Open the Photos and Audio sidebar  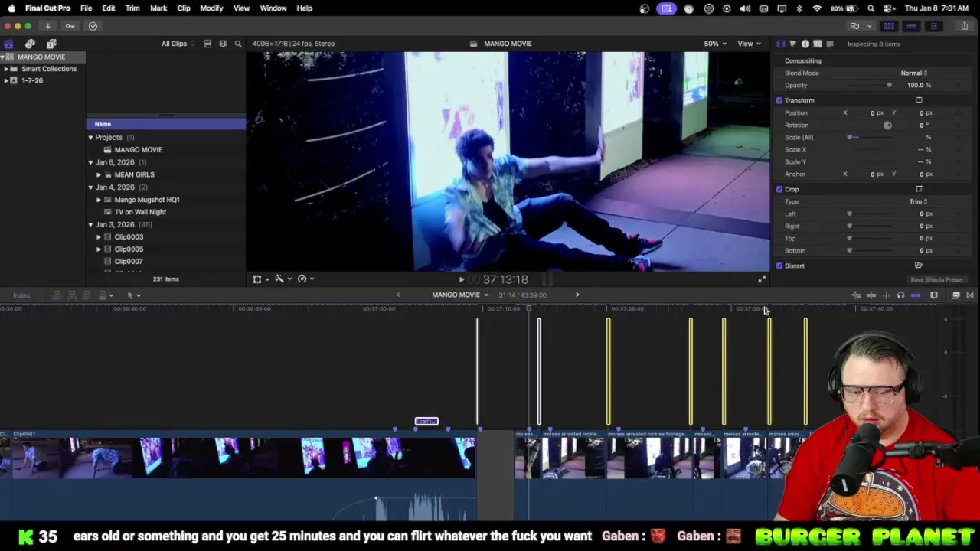pos(30,44)
